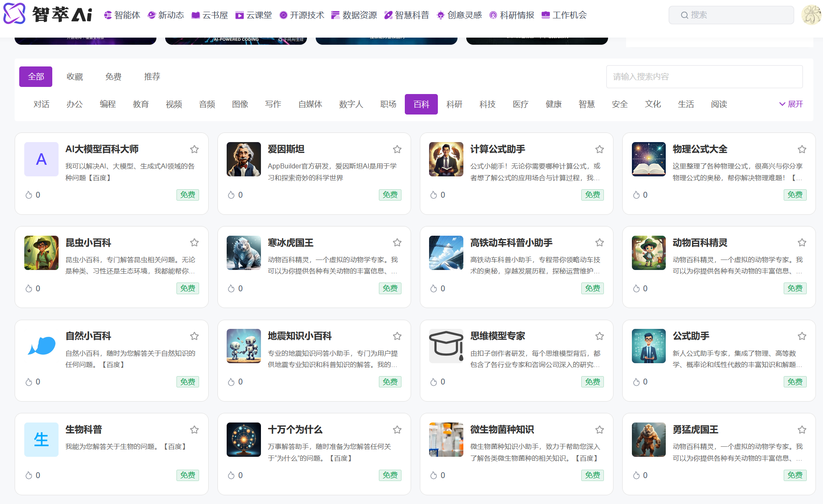823x504 pixels.
Task: Focus the top 搜索 search box
Action: coord(731,15)
